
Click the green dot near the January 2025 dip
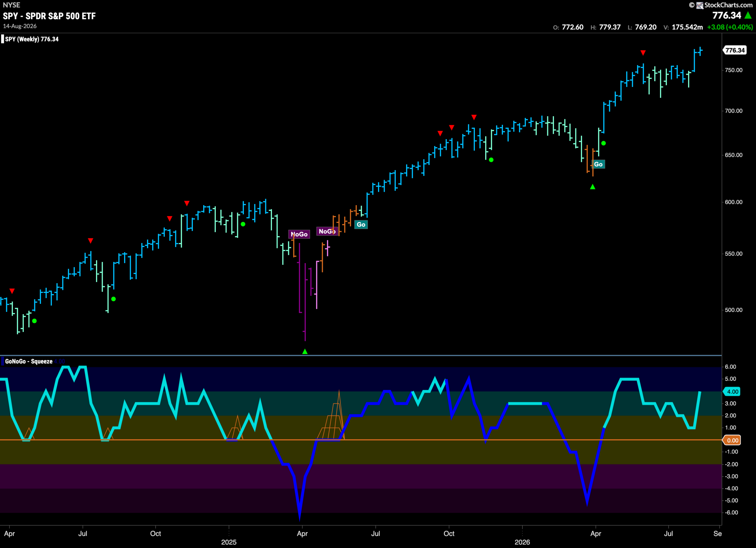point(243,224)
